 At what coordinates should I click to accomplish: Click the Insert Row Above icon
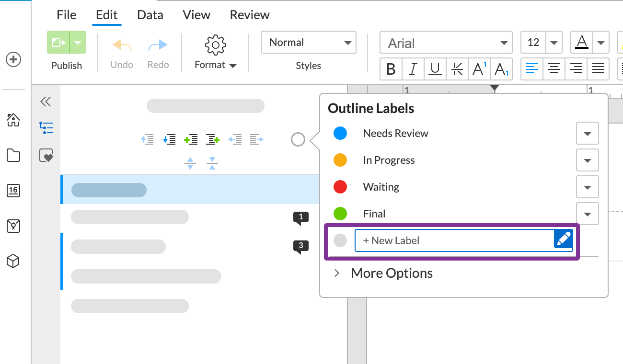(191, 139)
